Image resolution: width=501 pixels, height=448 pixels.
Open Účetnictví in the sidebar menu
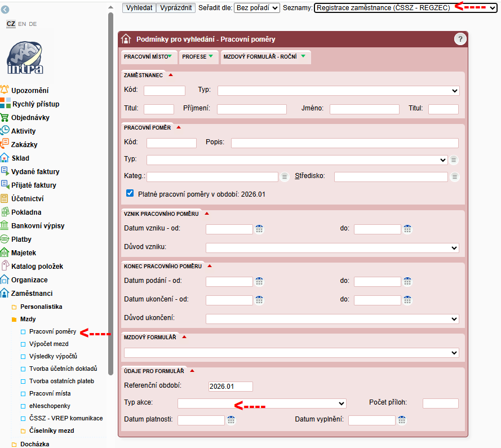[x=27, y=199]
